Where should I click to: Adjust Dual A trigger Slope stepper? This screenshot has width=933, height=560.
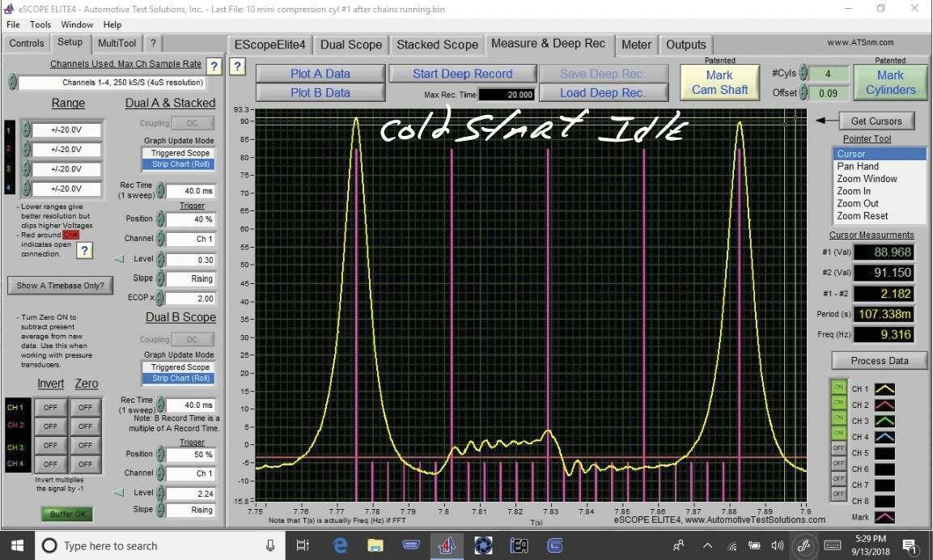160,278
